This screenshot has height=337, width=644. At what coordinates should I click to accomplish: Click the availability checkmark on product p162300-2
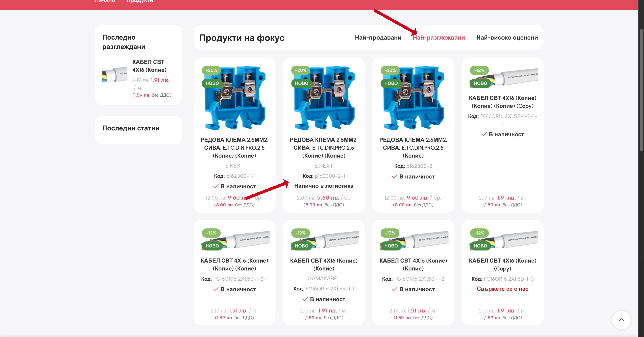click(x=394, y=176)
